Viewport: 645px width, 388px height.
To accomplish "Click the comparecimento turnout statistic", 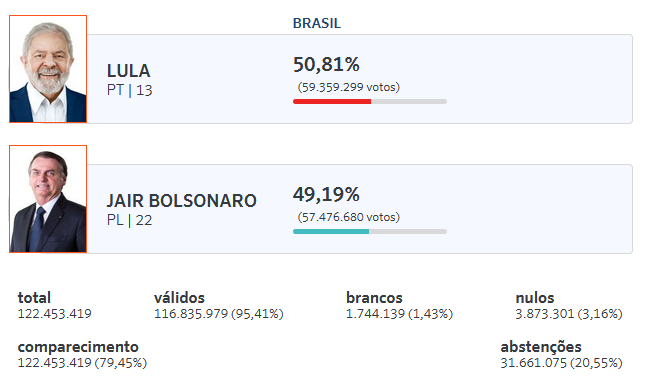I will (x=82, y=355).
